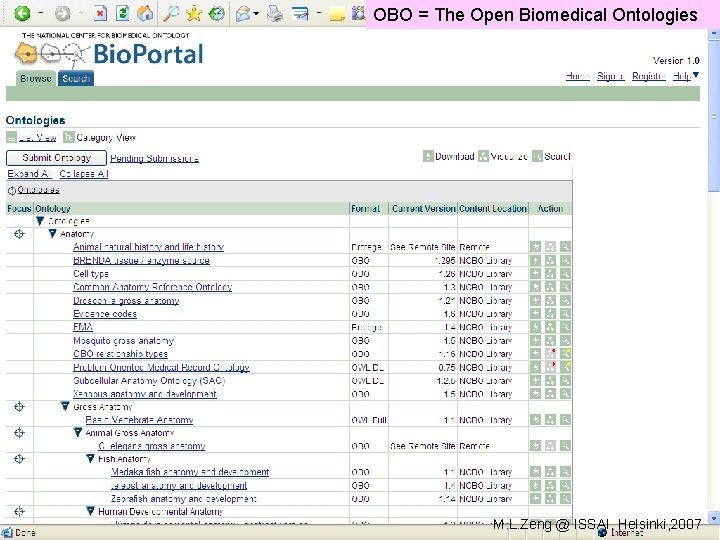This screenshot has height=540, width=720.
Task: Click the browser Forward arrow button
Action: [62, 14]
